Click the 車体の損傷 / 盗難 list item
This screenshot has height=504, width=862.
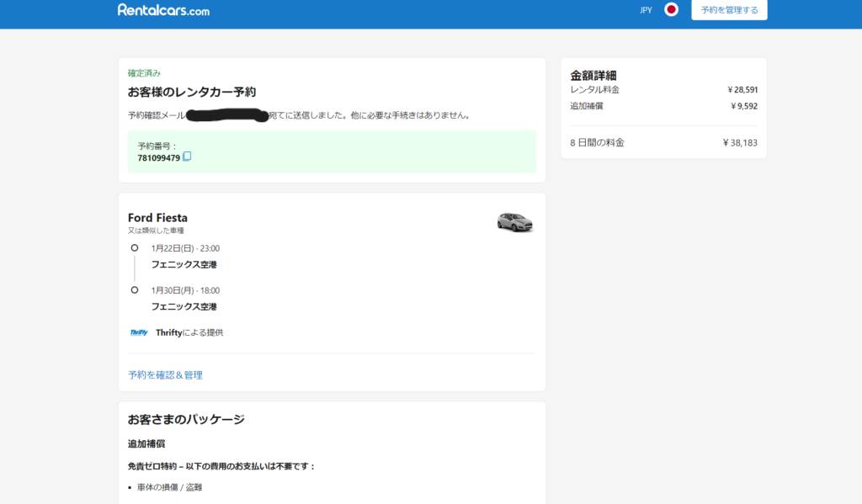[169, 487]
